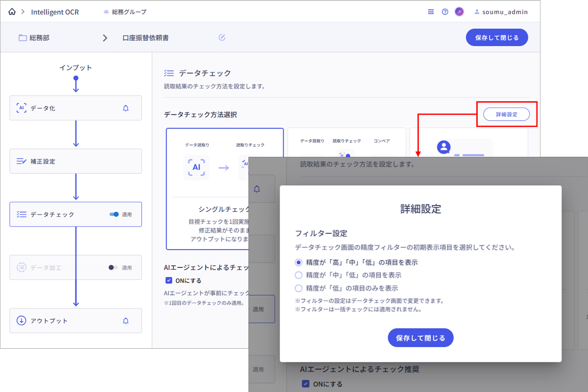Open the soumu_admin account menu

coord(501,11)
